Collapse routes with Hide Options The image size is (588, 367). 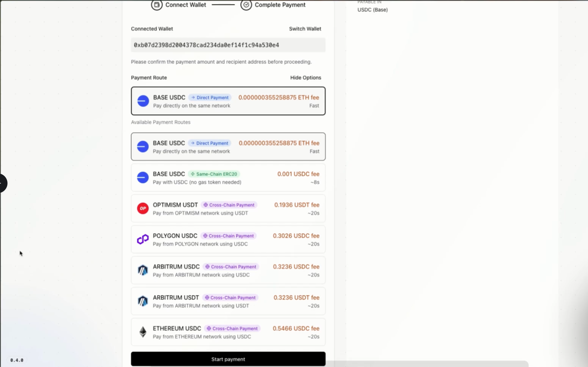click(x=305, y=78)
